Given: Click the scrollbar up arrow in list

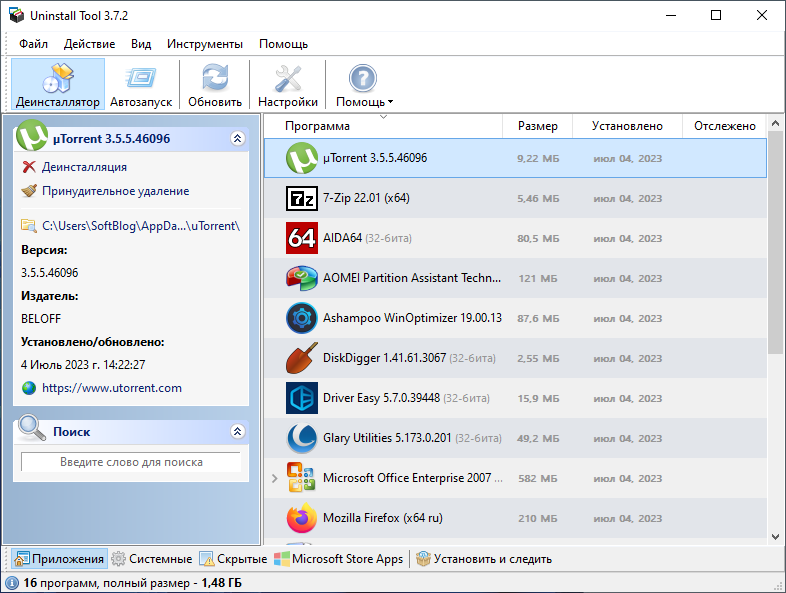Looking at the screenshot, I should [x=775, y=123].
